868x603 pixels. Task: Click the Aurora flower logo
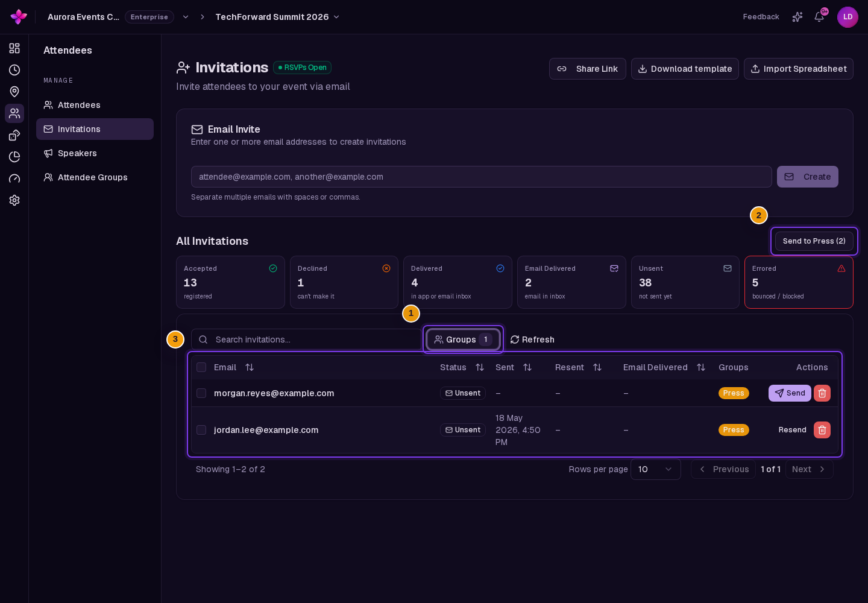[x=19, y=17]
